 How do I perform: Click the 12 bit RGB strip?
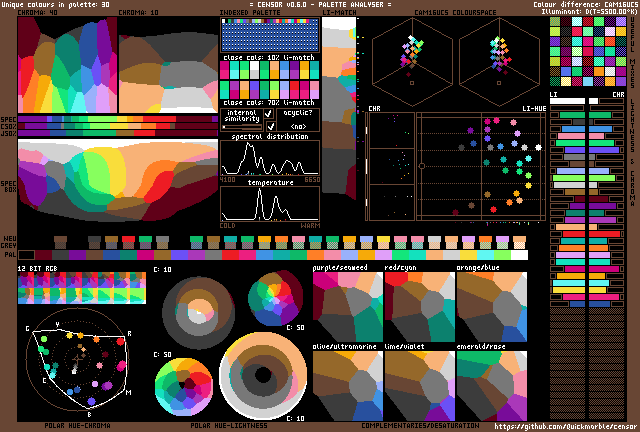pos(82,290)
